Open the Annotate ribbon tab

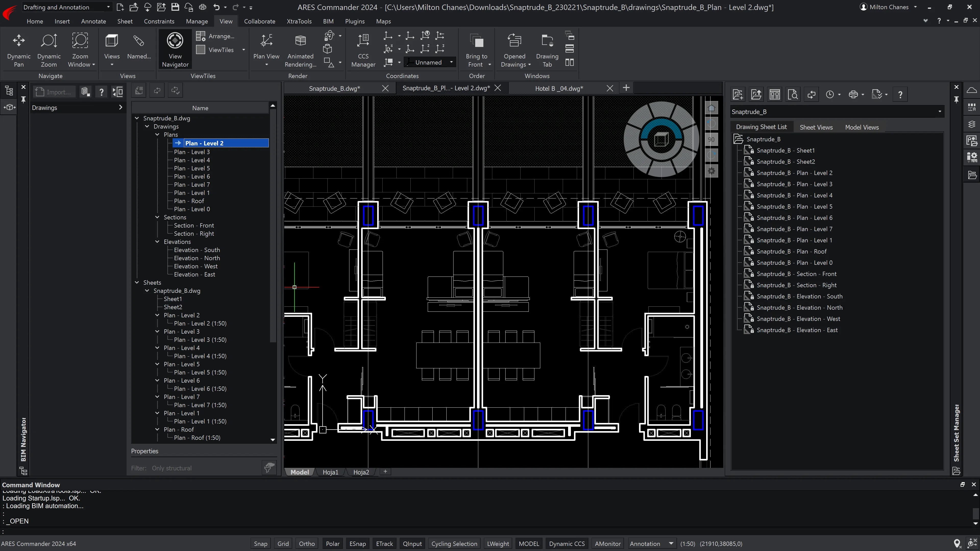pyautogui.click(x=94, y=21)
